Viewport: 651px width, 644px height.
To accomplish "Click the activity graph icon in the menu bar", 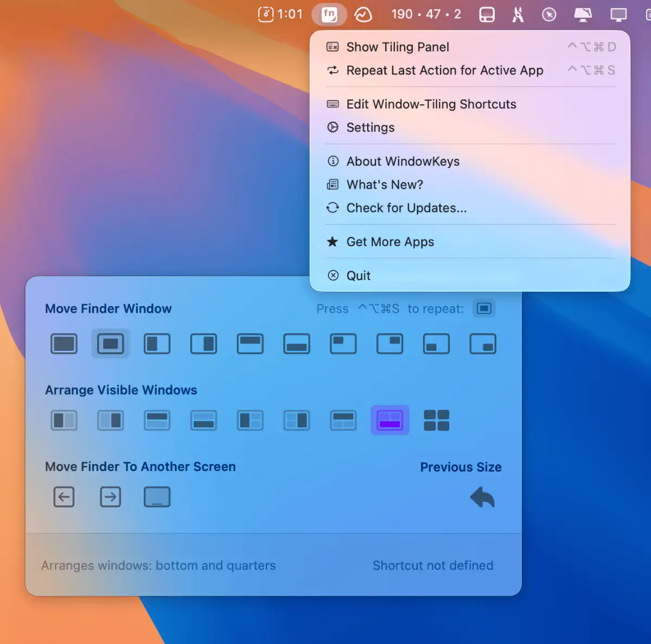I will 363,14.
